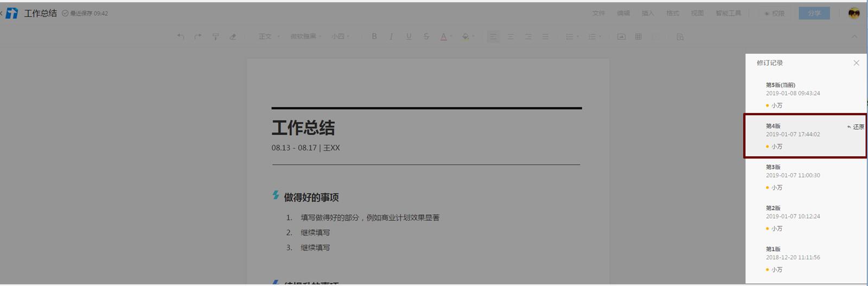Click the 权限 permissions button
The height and width of the screenshot is (286, 868).
click(775, 13)
